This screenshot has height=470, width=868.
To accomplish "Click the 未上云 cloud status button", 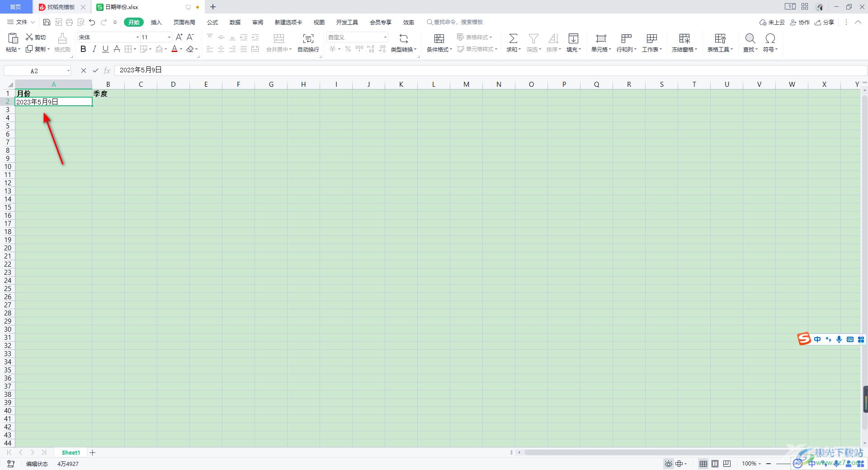I will pyautogui.click(x=772, y=22).
